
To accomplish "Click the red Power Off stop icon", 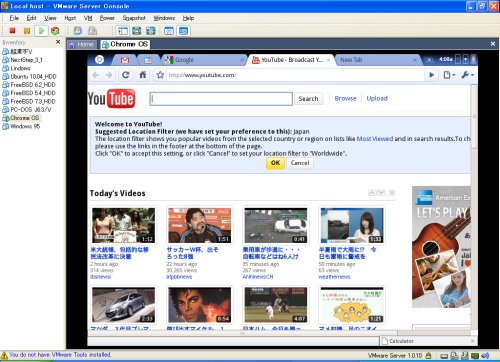I will point(13,31).
